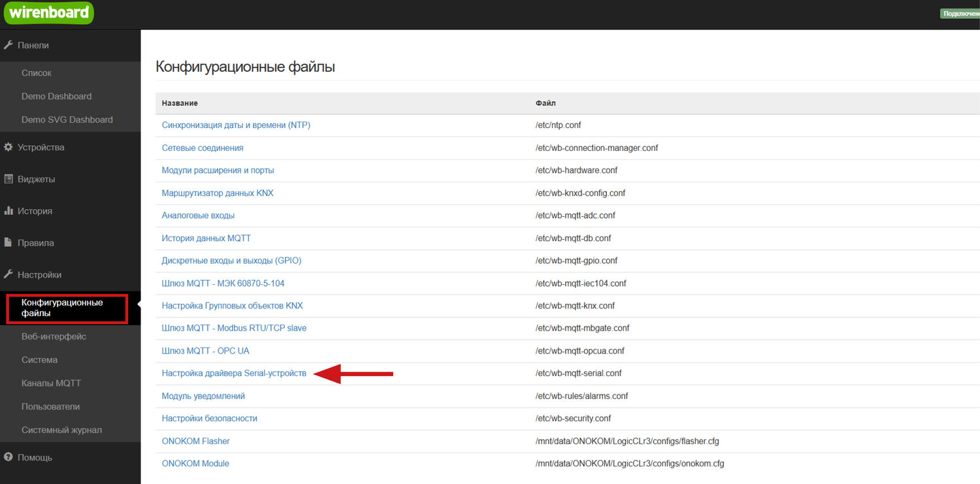Image resolution: width=980 pixels, height=484 pixels.
Task: Click the connection status badge Подключено
Action: pyautogui.click(x=960, y=13)
